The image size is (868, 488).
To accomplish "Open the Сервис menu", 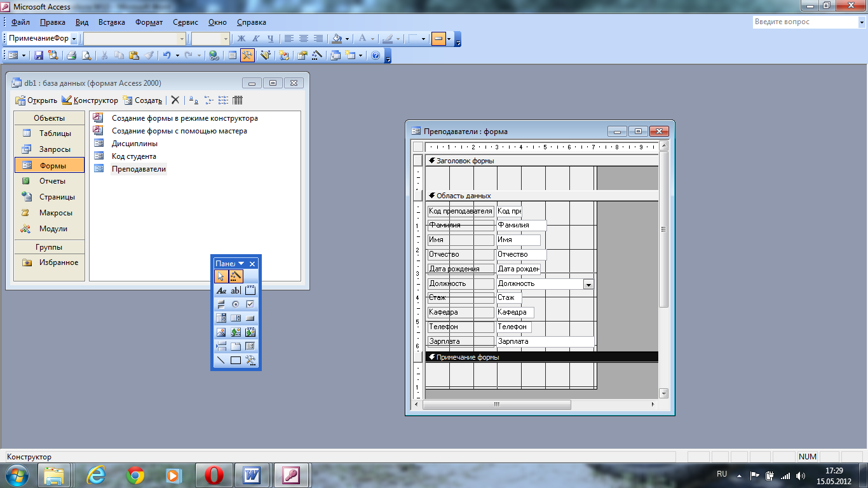I will [x=185, y=22].
